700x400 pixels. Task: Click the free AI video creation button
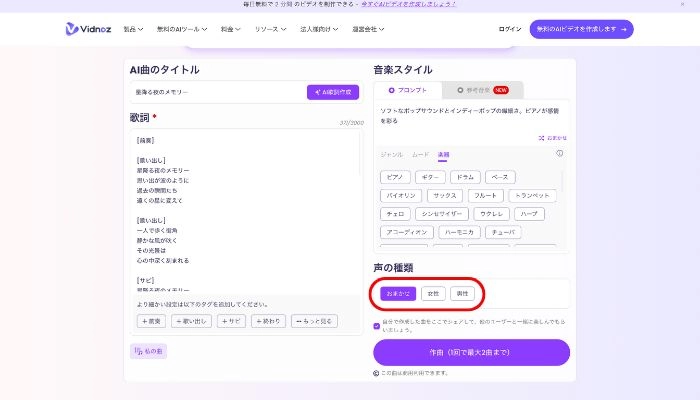click(581, 29)
